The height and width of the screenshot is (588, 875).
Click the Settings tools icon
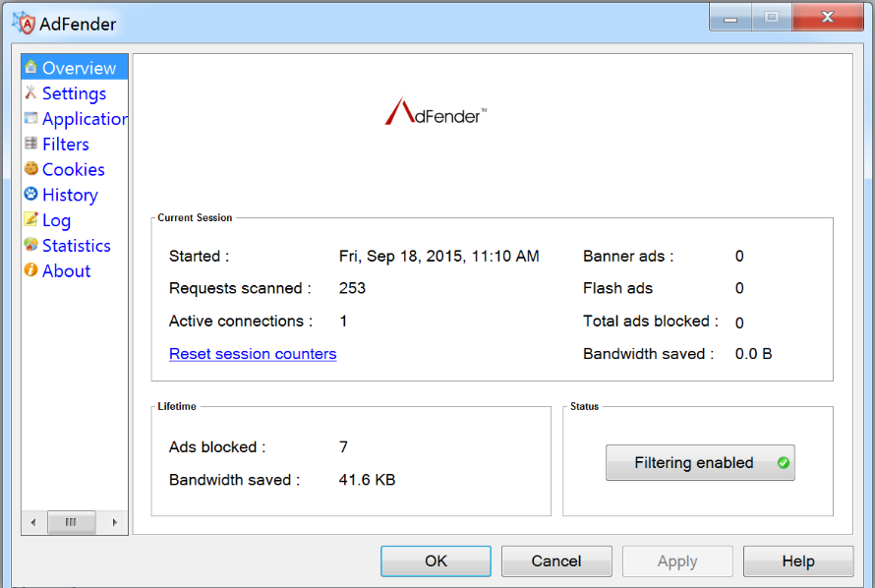pos(30,92)
